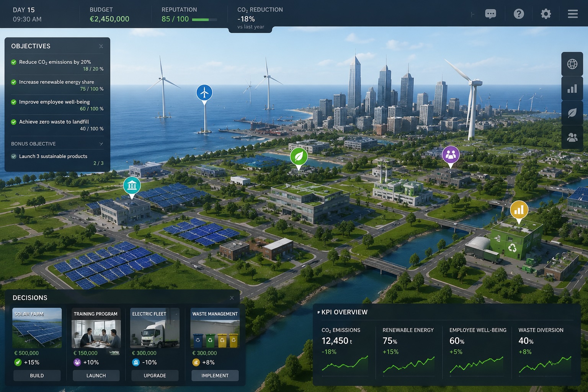
Task: Click the reputation progress bar
Action: [204, 20]
